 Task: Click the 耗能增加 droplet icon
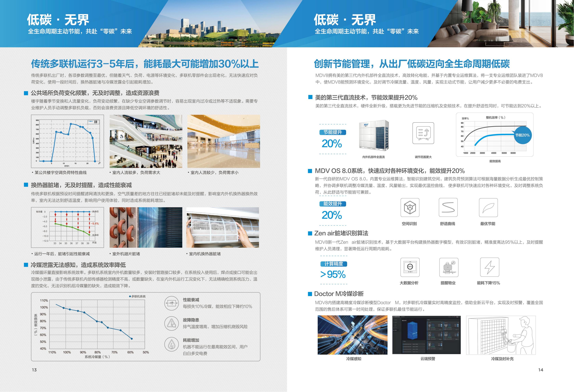(171, 344)
